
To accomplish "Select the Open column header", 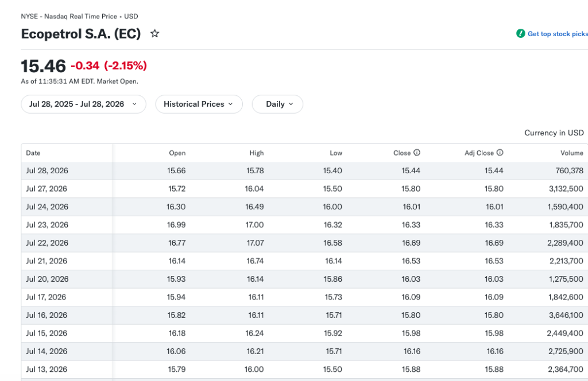I will (x=177, y=153).
